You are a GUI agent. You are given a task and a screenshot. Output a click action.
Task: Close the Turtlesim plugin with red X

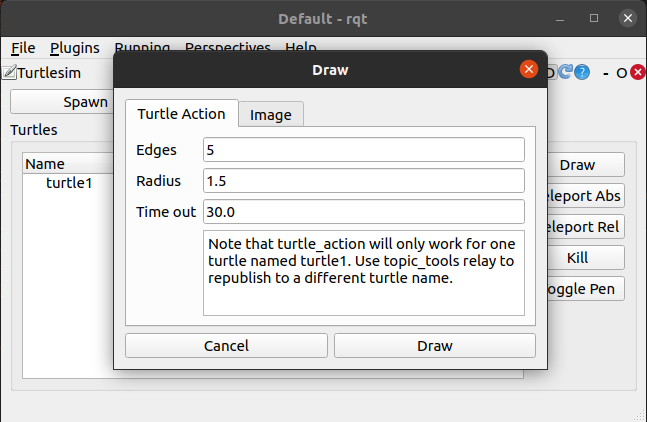[x=638, y=73]
